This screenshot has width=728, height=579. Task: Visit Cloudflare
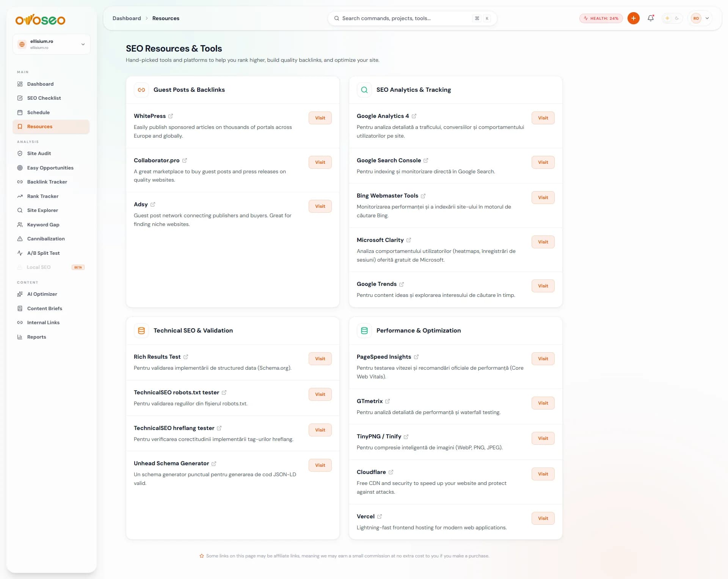543,474
